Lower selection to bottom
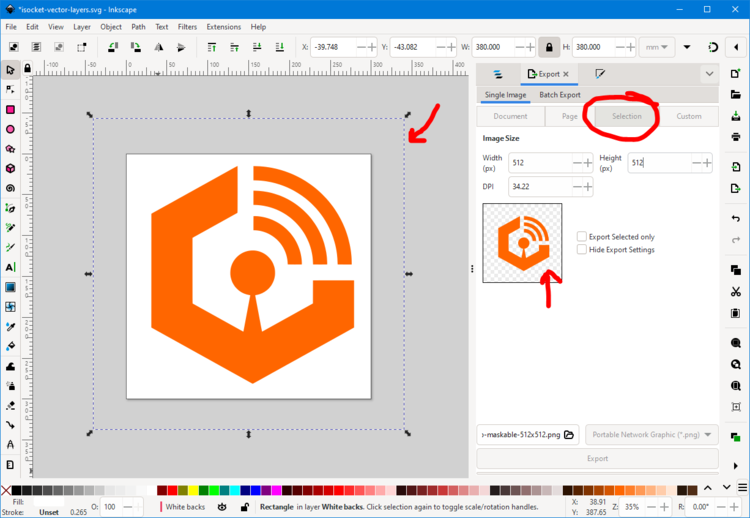Image resolution: width=750 pixels, height=518 pixels. click(x=280, y=47)
